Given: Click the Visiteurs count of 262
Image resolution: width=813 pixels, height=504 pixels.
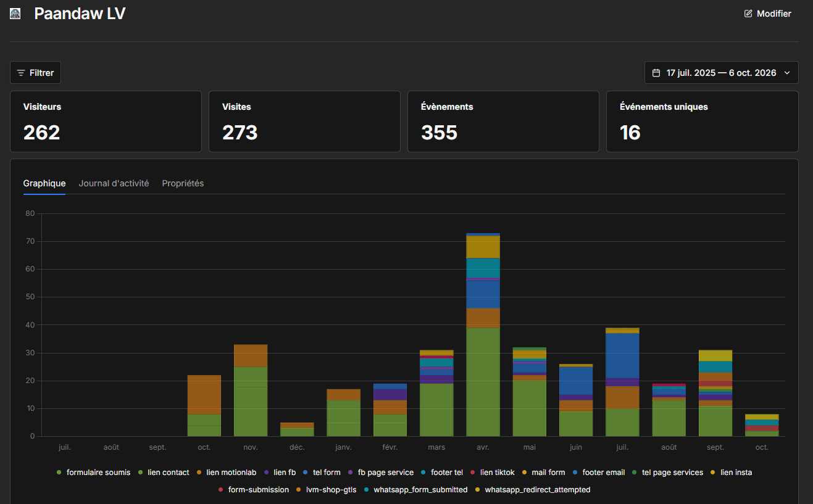Looking at the screenshot, I should coord(42,132).
